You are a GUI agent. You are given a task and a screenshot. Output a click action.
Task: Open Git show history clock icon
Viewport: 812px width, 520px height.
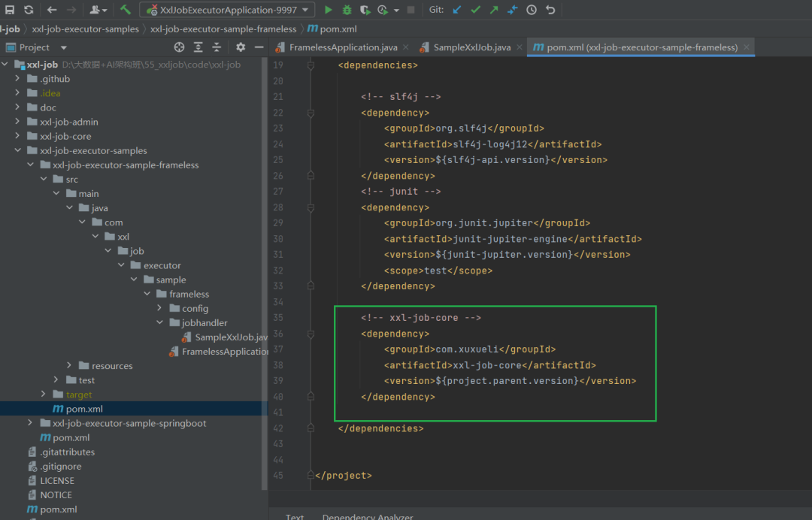click(x=532, y=10)
